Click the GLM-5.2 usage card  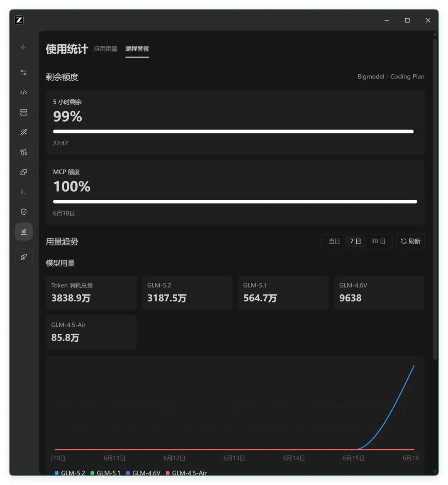[x=187, y=292]
